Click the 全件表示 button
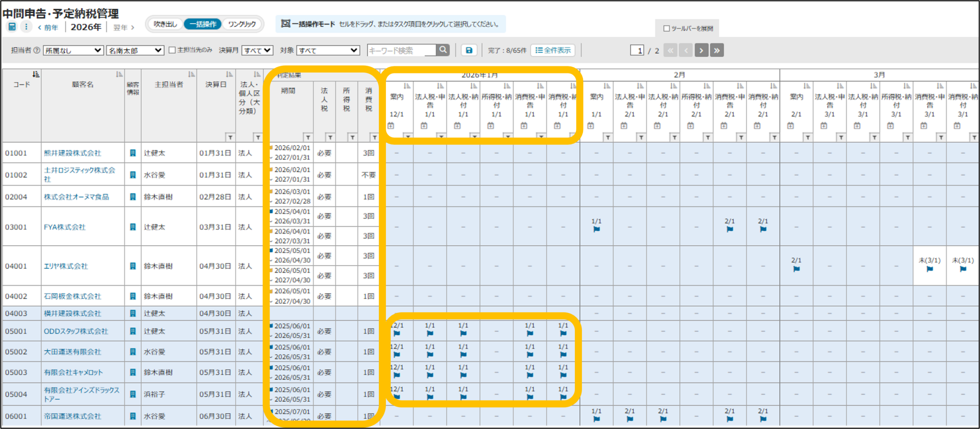Screen dimensions: 980x429 tap(553, 50)
